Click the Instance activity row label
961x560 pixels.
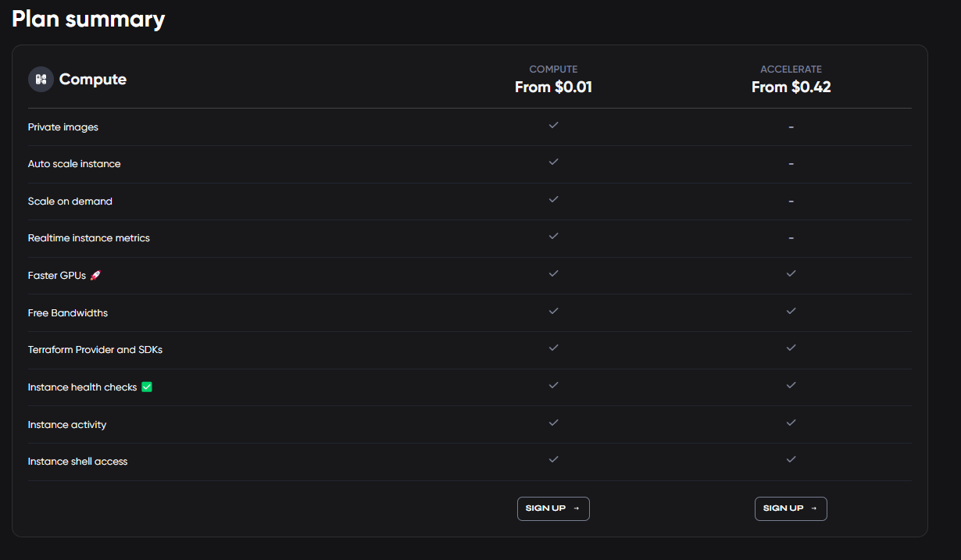tap(67, 425)
